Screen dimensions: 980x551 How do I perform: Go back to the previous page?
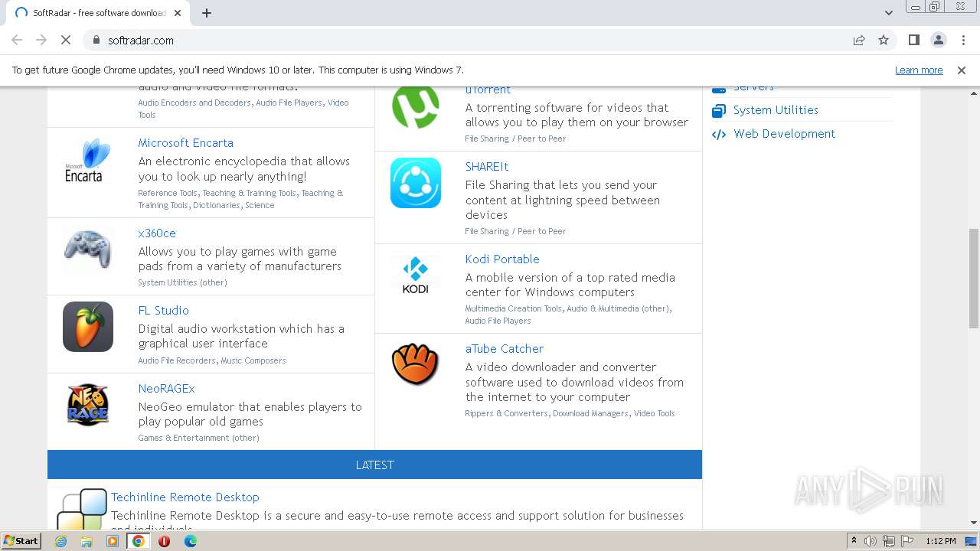17,40
